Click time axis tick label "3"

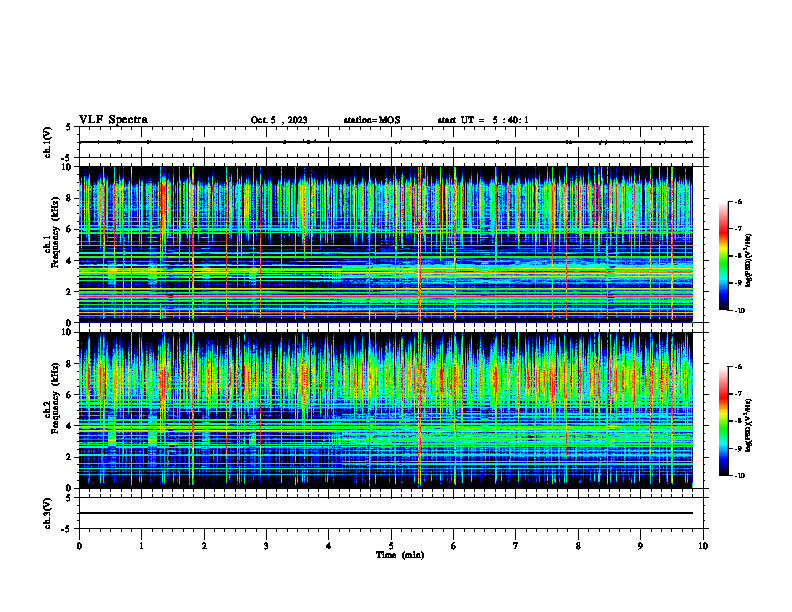coord(266,546)
